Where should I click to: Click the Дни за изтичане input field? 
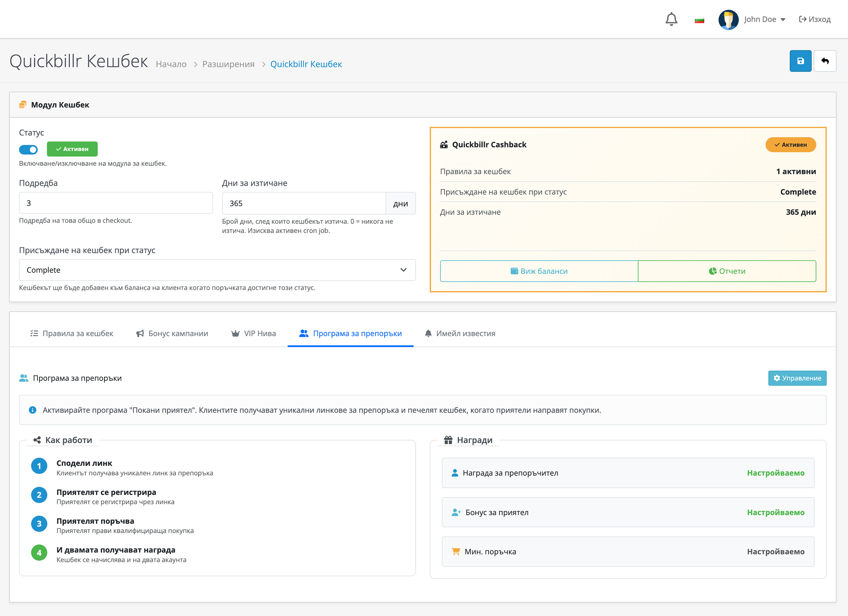(x=304, y=204)
